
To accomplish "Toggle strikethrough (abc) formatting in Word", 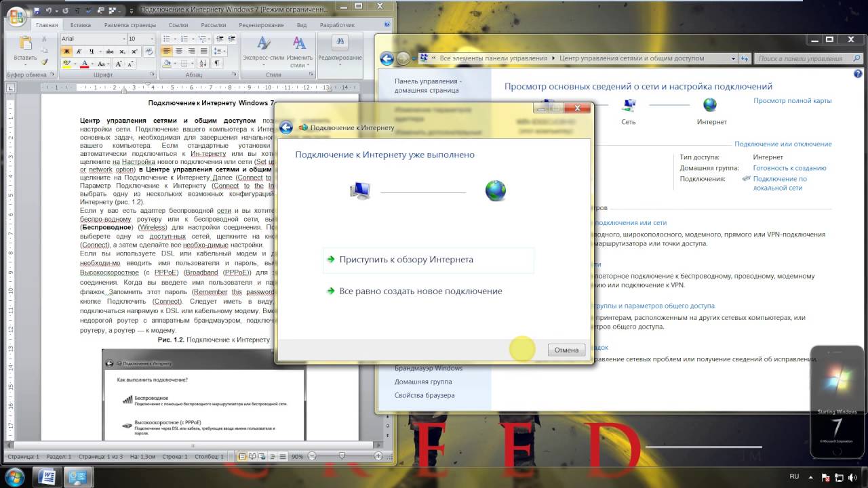I will coord(110,52).
